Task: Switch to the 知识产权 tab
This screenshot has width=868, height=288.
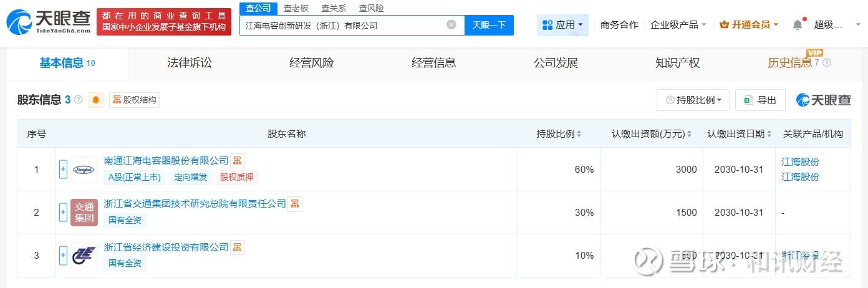Action: coord(677,63)
